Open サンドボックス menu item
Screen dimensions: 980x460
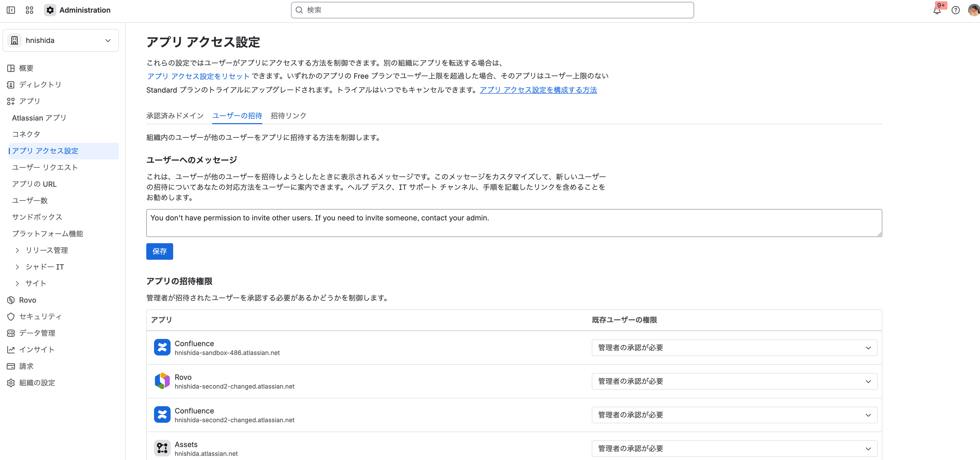[64, 217]
